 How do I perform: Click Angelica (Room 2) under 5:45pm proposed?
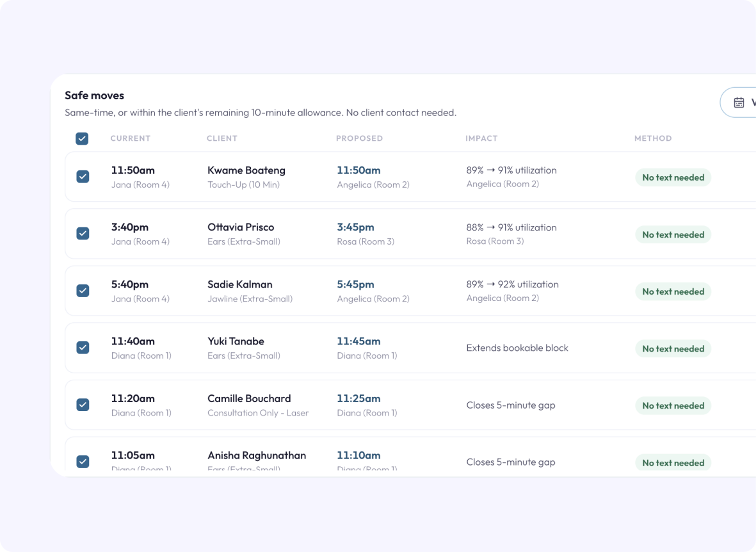tap(373, 298)
